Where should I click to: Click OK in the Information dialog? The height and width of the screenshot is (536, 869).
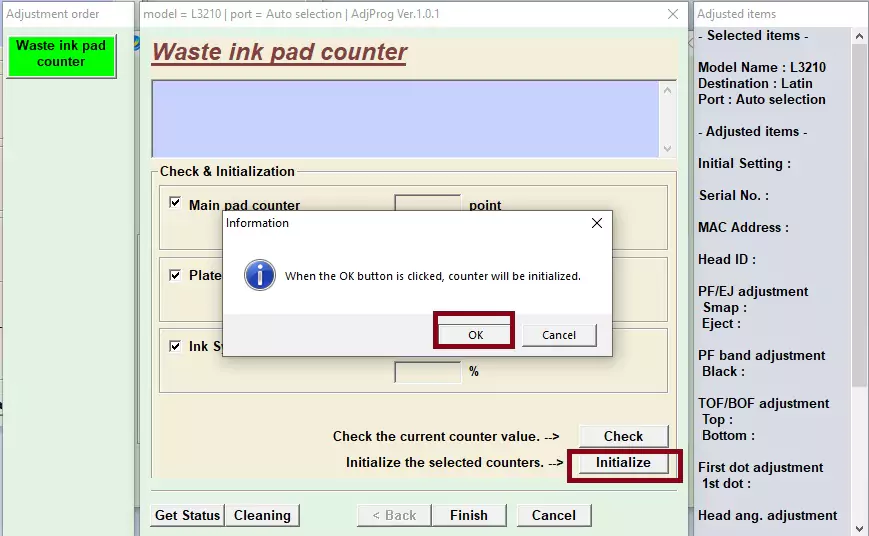coord(475,335)
